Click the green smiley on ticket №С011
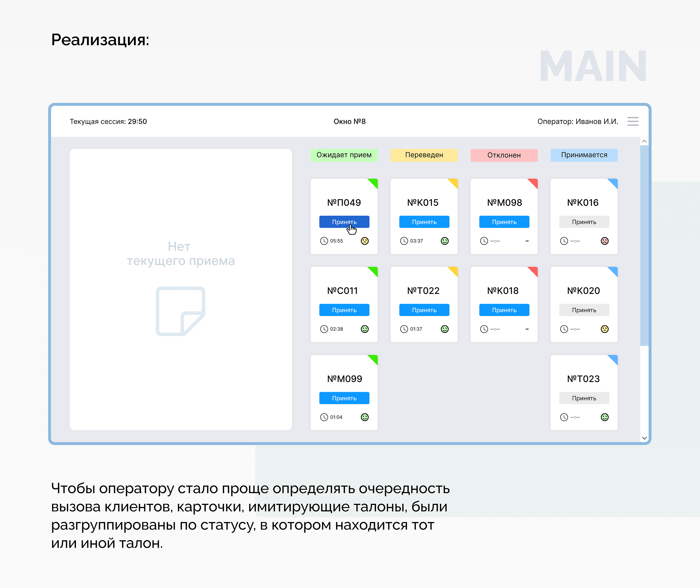 [365, 329]
